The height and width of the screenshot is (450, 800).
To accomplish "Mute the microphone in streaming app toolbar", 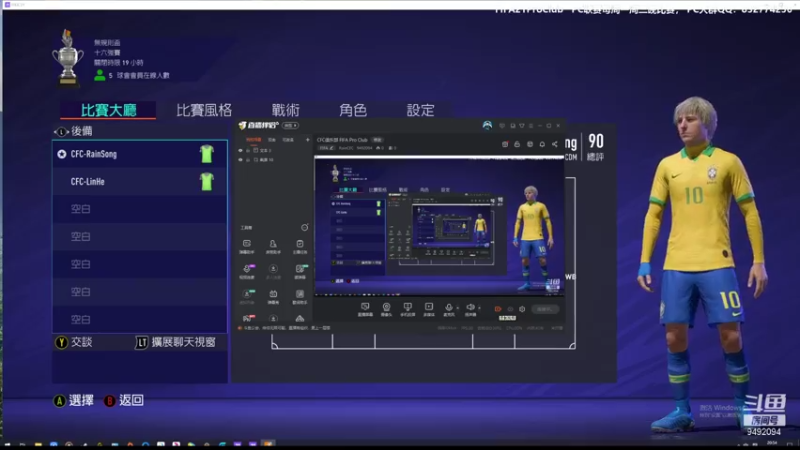I will click(448, 309).
